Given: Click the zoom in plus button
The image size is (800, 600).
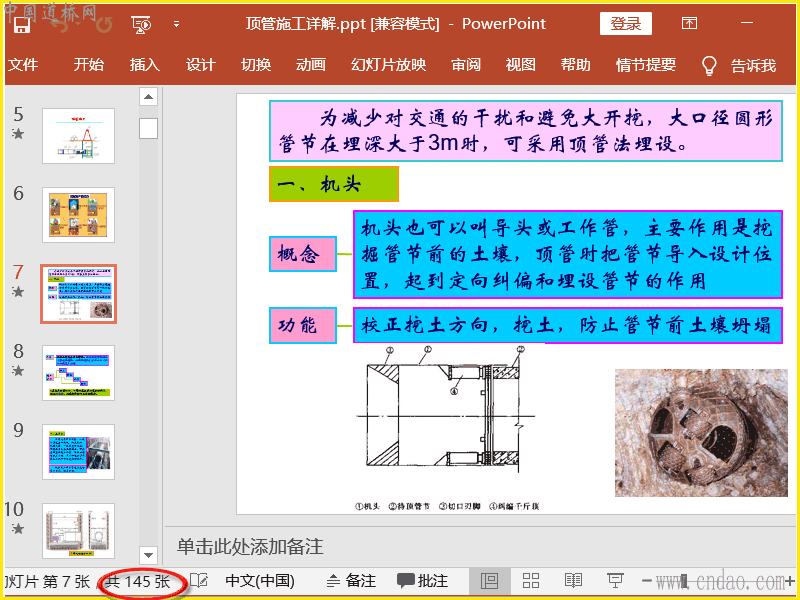Looking at the screenshot, I should pos(790,581).
